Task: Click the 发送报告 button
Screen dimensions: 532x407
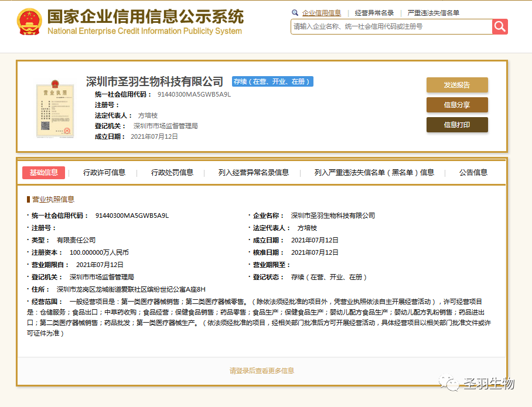Action: 456,85
